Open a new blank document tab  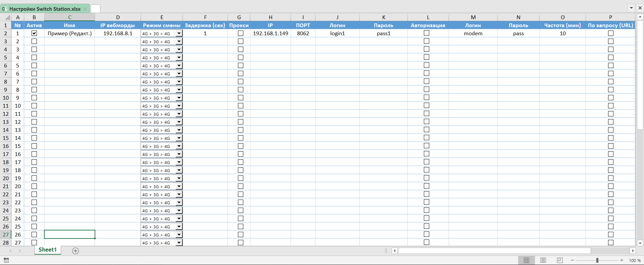[95, 9]
